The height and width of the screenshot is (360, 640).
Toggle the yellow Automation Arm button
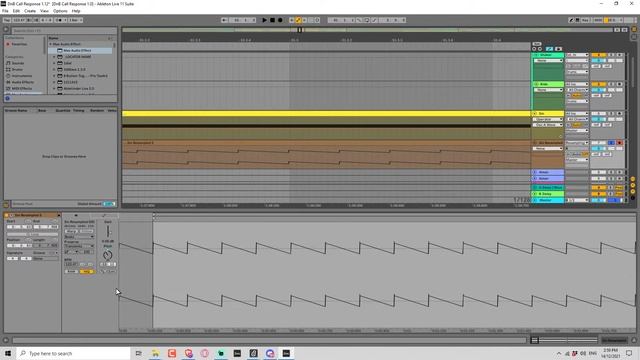[x=298, y=20]
